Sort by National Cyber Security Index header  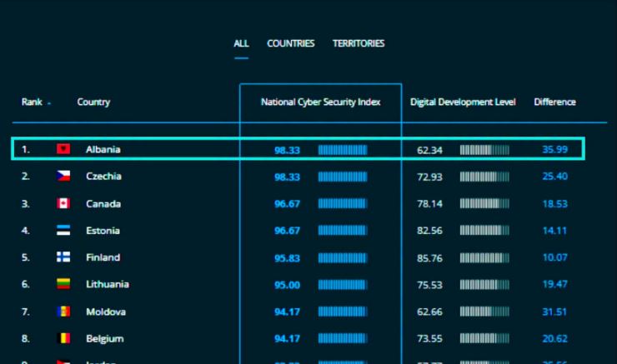[321, 102]
